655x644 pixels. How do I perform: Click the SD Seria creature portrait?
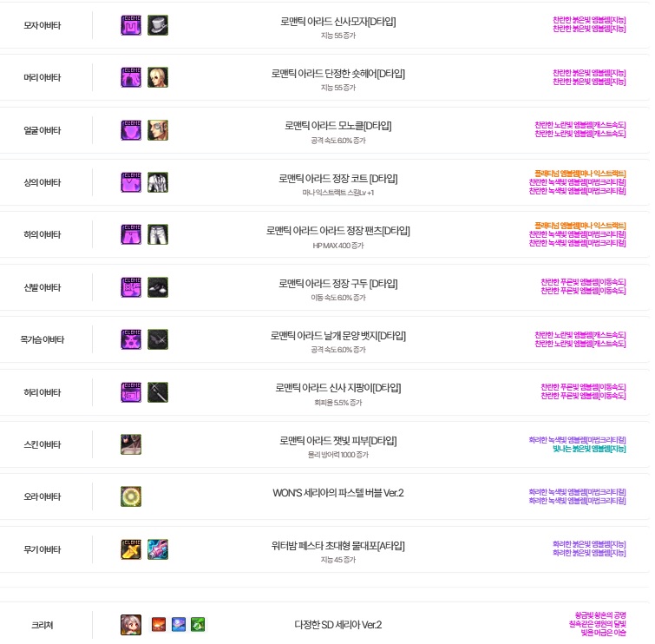(x=131, y=625)
